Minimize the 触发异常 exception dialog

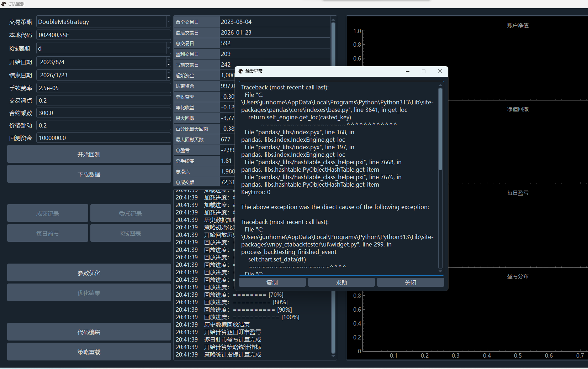point(408,71)
